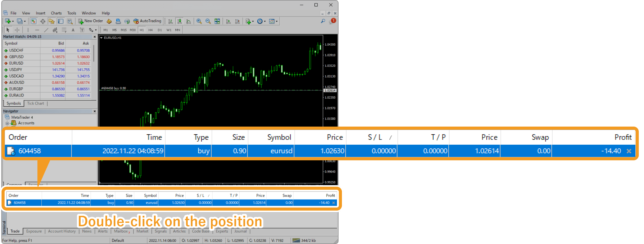The image size is (644, 244).
Task: Open the Charts menu
Action: (56, 13)
